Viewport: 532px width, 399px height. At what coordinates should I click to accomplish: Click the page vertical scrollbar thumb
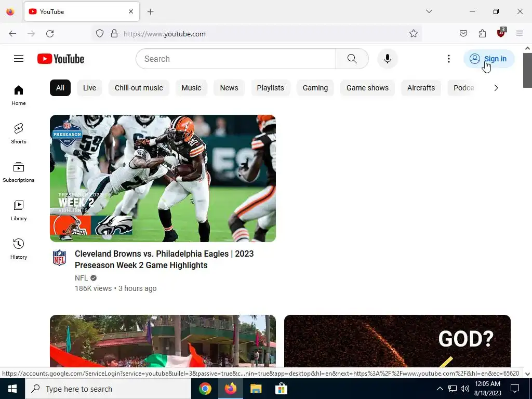point(527,70)
